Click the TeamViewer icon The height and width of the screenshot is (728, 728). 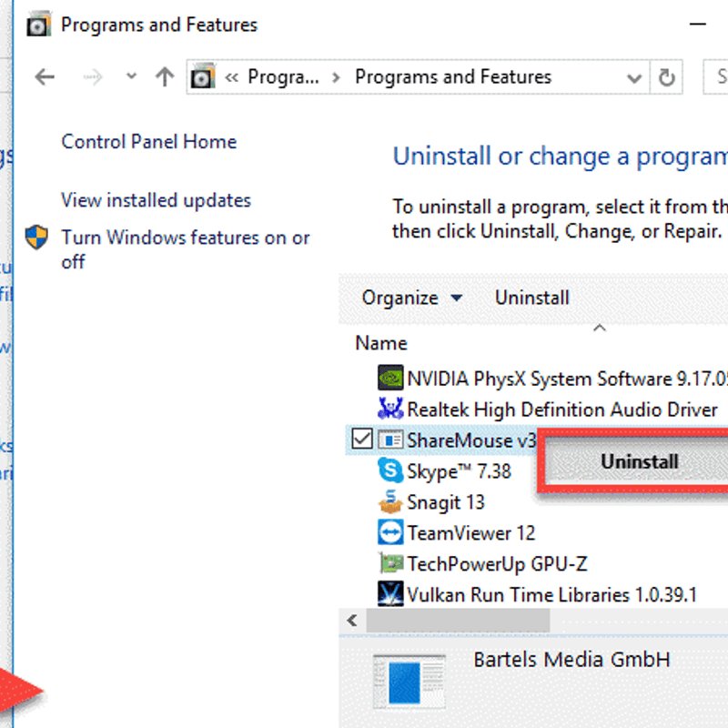coord(390,532)
